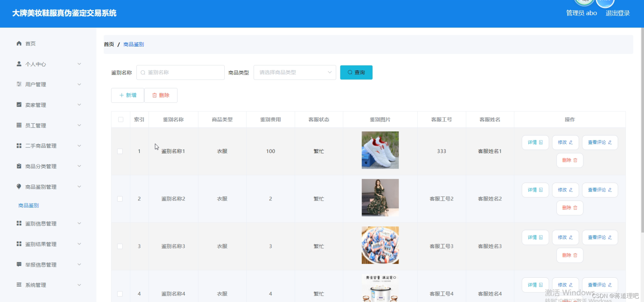Viewport: 644px width, 302px height.
Task: Click the 系统管理 sidebar icon
Action: pyautogui.click(x=19, y=285)
